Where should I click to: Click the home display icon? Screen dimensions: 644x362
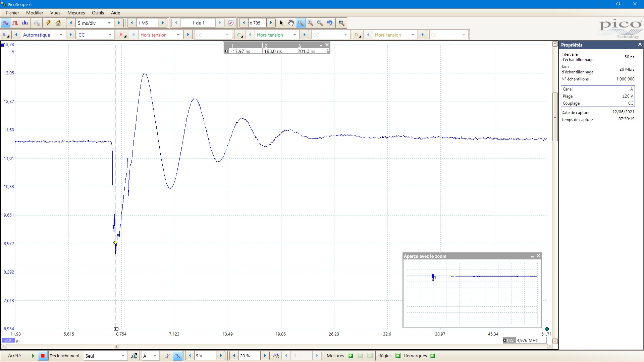58,23
